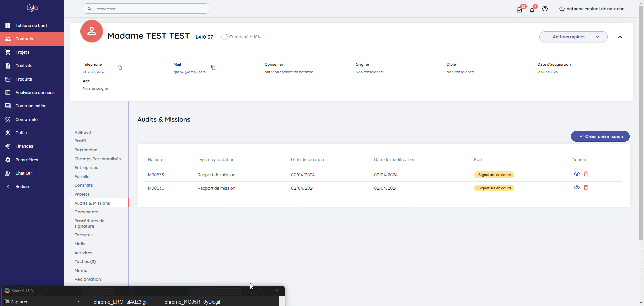This screenshot has height=306, width=644.
Task: Click the Analyse de données chart icon
Action: (8, 93)
